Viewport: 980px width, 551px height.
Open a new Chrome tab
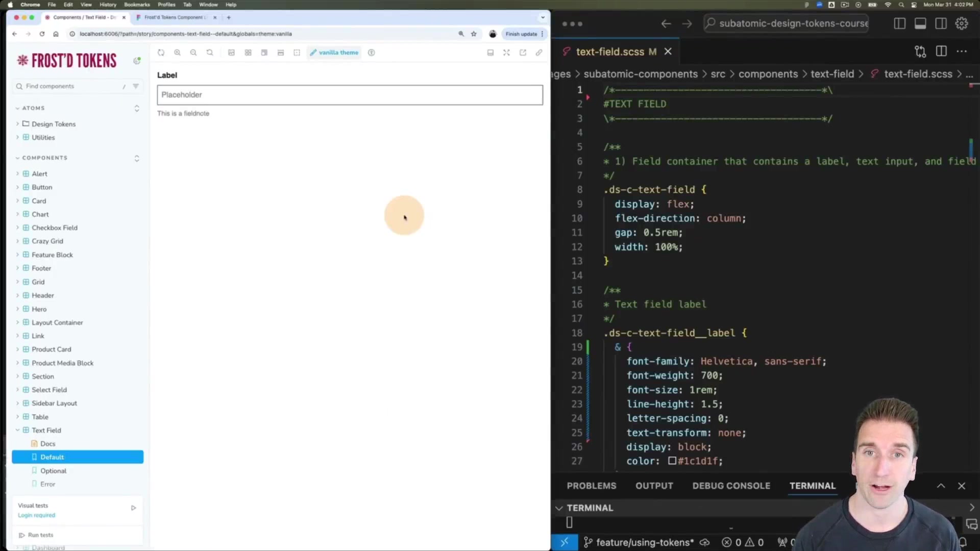point(229,17)
